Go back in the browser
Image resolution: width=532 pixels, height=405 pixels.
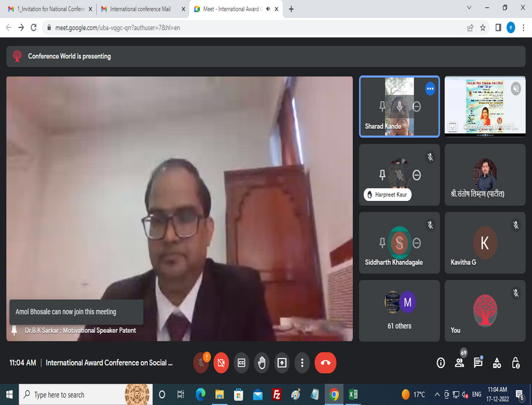(9, 28)
